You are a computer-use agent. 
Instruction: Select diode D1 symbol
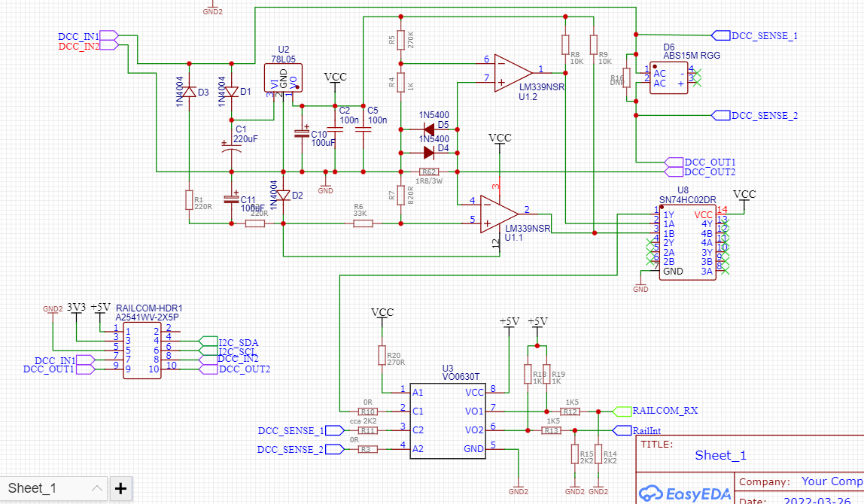point(232,92)
